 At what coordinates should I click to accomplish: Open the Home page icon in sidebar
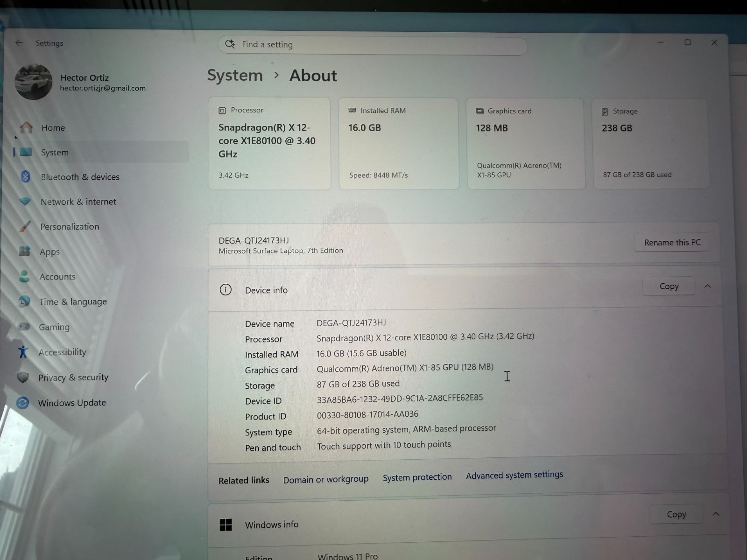27,127
